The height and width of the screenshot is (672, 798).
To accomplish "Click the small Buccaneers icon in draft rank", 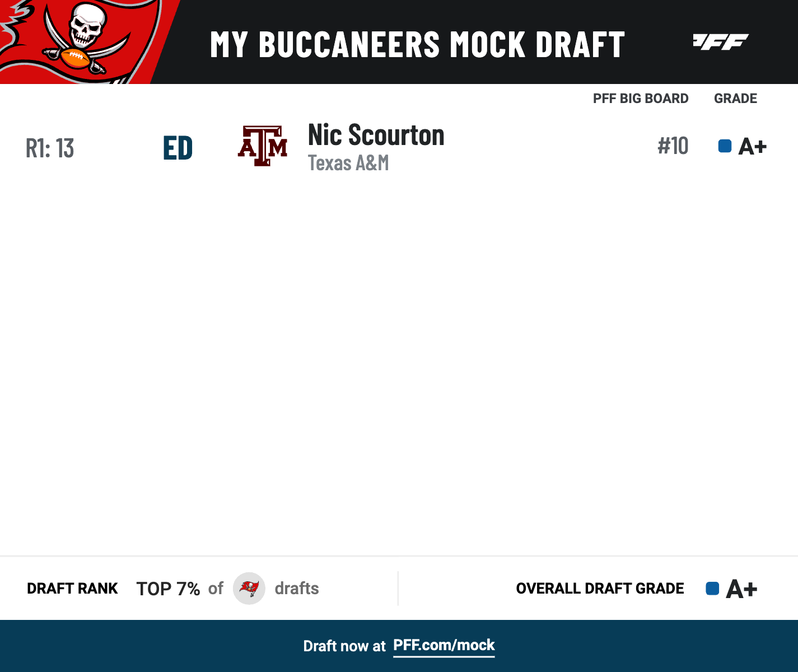I will (249, 589).
